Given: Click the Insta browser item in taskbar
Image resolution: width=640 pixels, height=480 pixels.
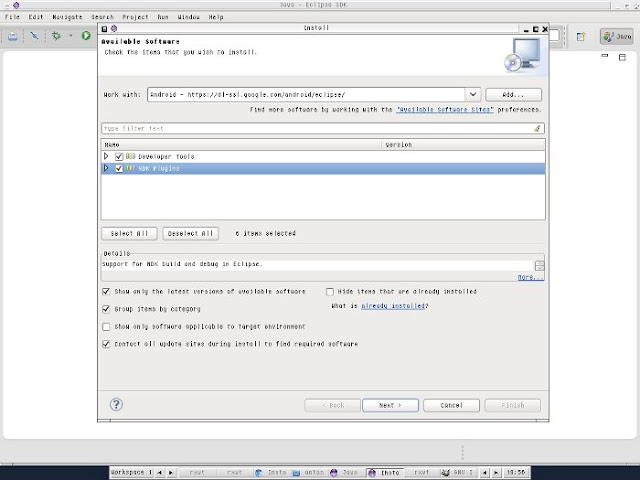Looking at the screenshot, I should pyautogui.click(x=271, y=472).
